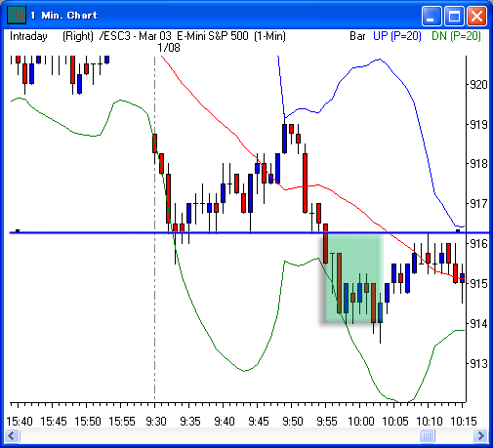Click the left handle of blue horizontal line
The image size is (493, 448).
pyautogui.click(x=18, y=231)
